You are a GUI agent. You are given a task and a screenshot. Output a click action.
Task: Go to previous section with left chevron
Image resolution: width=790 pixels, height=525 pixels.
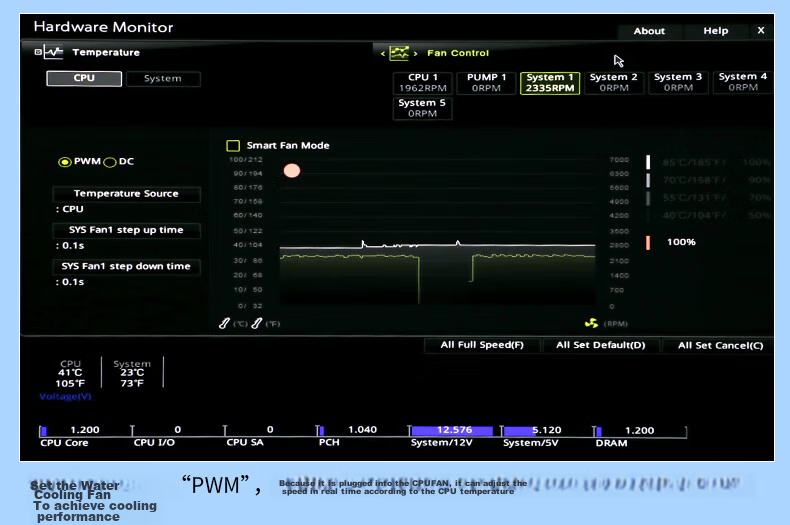(x=383, y=53)
